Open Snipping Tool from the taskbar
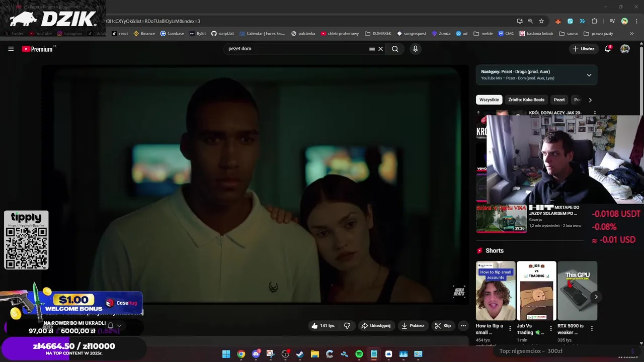644x362 pixels. click(x=270, y=354)
